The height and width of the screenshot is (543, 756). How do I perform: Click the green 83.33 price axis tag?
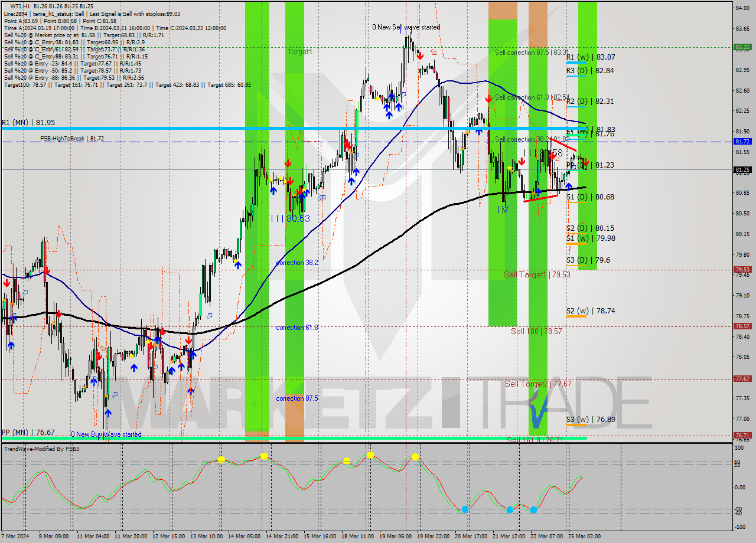742,47
